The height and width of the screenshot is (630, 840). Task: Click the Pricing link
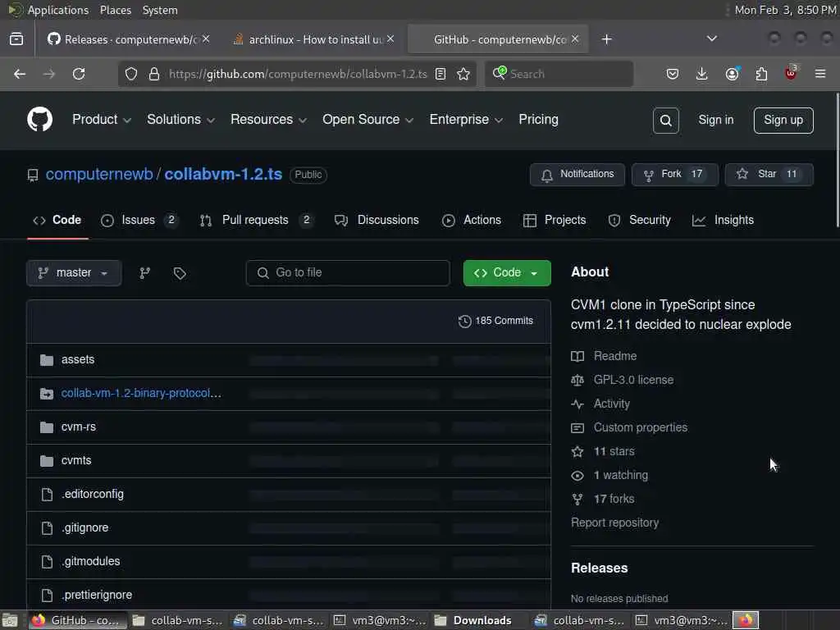[x=538, y=120]
